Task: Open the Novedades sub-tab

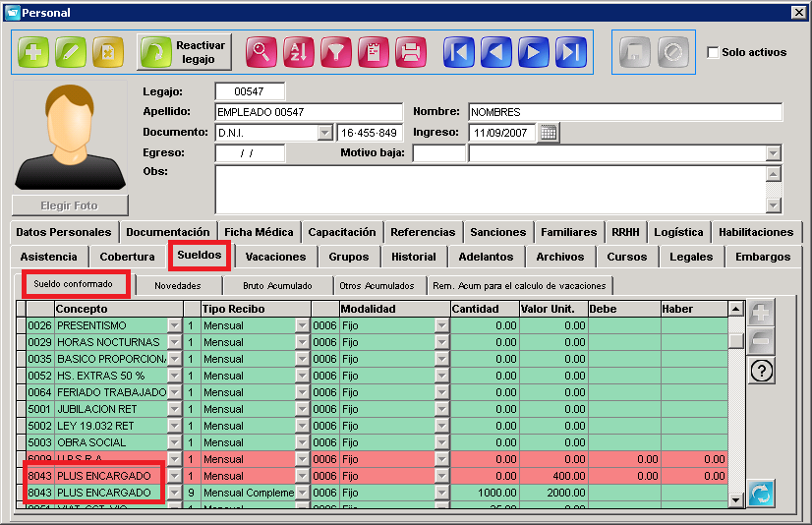Action: (178, 286)
